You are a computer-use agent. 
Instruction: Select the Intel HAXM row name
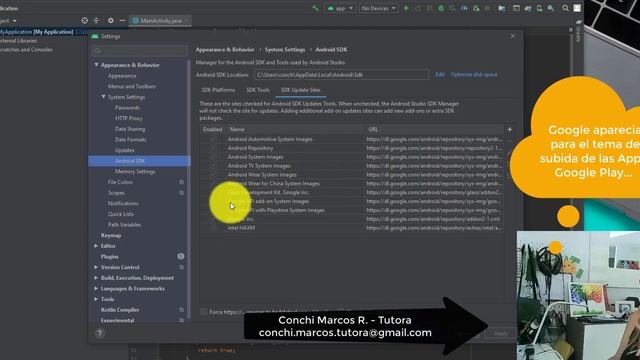coord(241,228)
